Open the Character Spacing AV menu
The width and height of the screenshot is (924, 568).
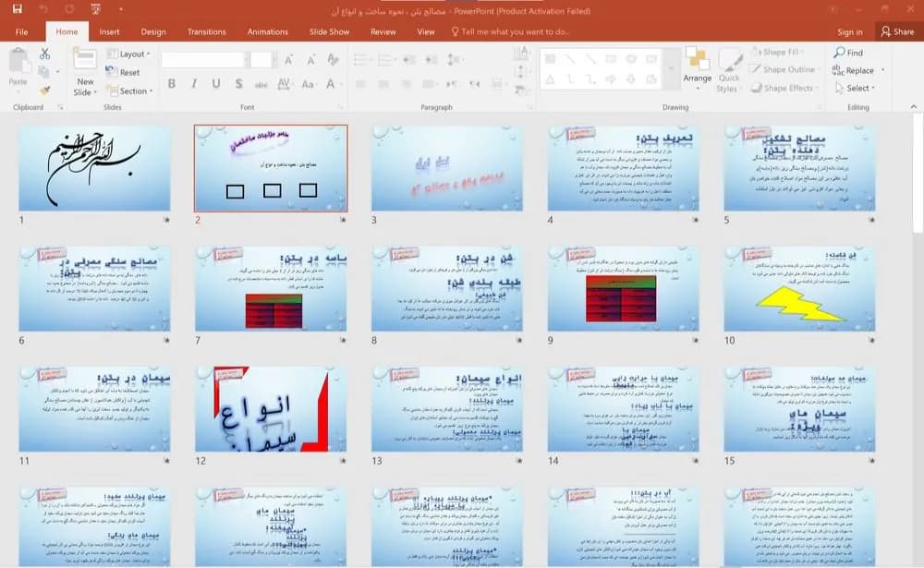[284, 84]
